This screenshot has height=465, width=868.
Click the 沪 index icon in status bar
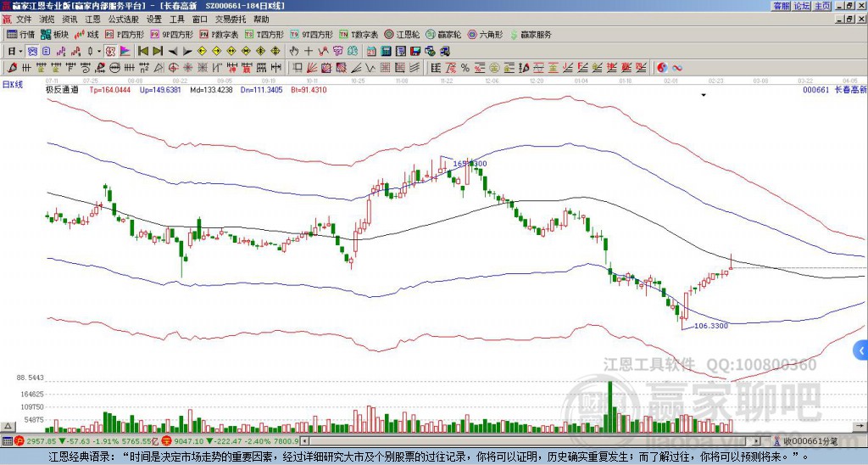click(x=19, y=441)
